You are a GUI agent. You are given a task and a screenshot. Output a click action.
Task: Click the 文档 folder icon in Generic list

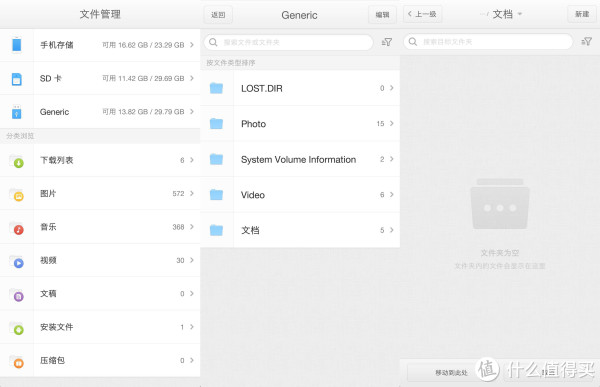tap(216, 230)
